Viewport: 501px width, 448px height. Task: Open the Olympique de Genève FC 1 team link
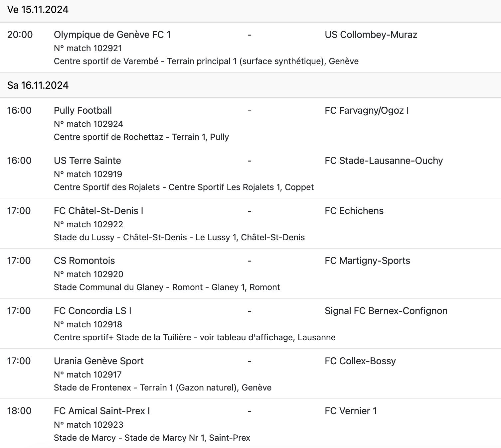pos(112,35)
